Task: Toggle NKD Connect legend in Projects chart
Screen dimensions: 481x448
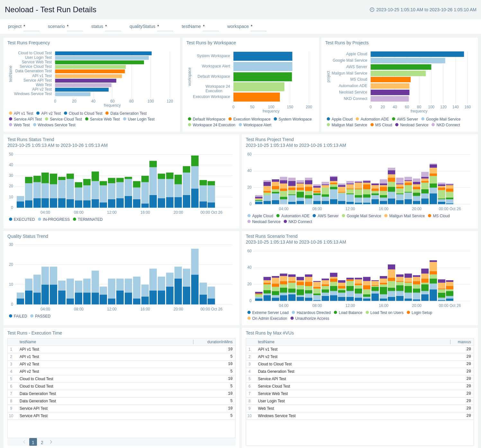Action: pos(448,125)
